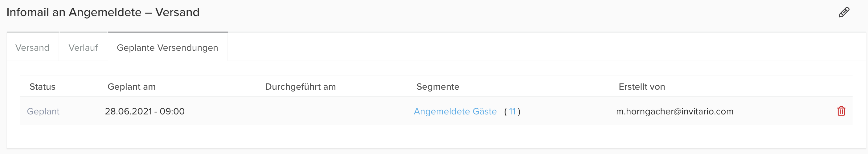Click the Infomail an Angemeldete page title
The height and width of the screenshot is (154, 868).
click(x=103, y=12)
